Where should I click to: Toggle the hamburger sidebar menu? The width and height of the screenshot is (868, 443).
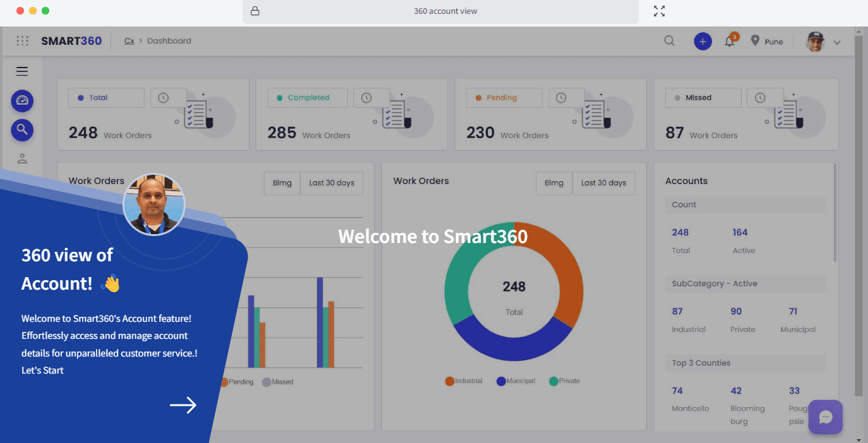coord(22,71)
